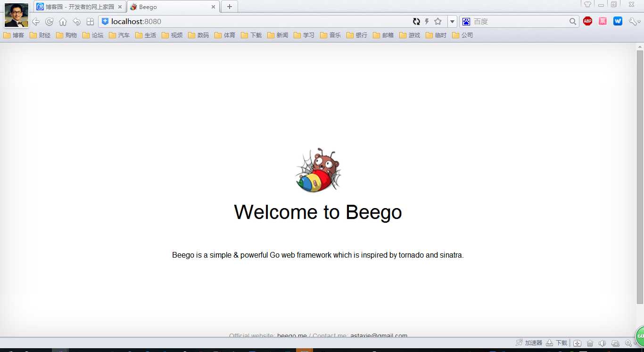Click the 加速器 accelerator status button
This screenshot has width=644, height=352.
click(x=529, y=343)
